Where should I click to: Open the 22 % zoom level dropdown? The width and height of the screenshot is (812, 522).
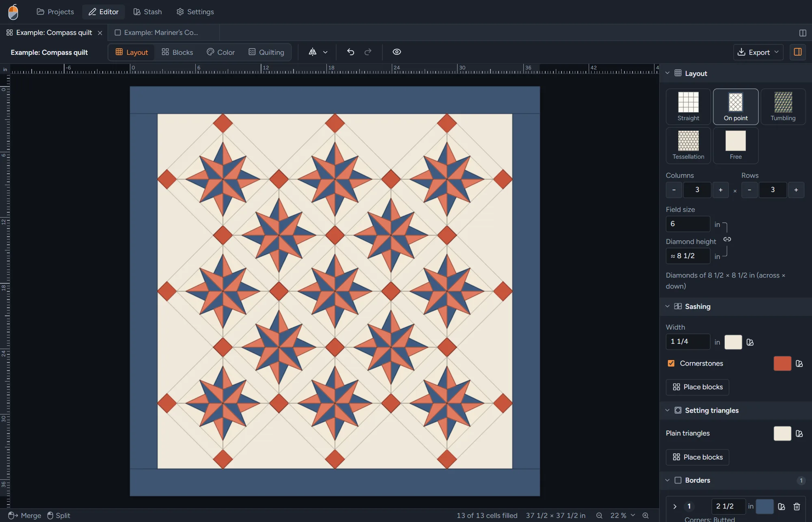(x=622, y=516)
